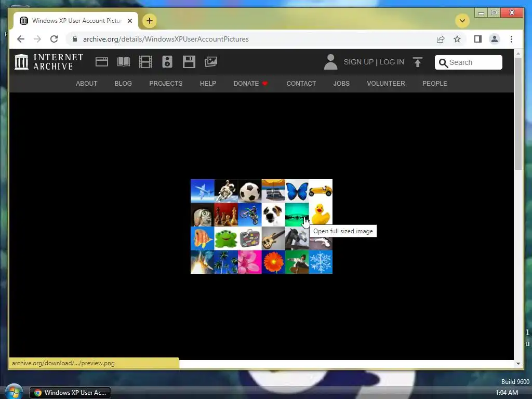The width and height of the screenshot is (532, 399).
Task: Open the Chrome profile avatar
Action: [x=495, y=39]
